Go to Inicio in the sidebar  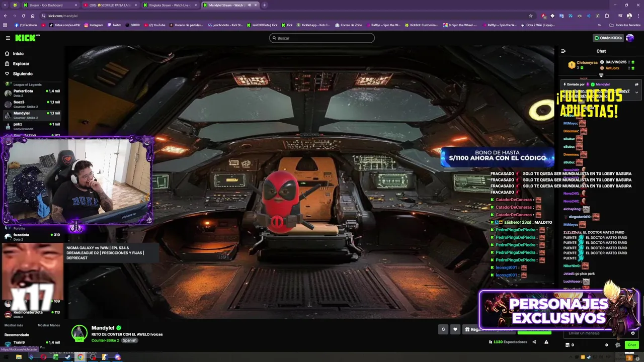18,53
